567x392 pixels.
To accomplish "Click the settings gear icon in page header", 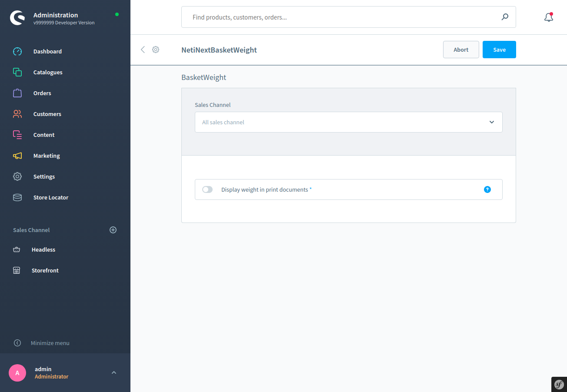I will tap(156, 50).
